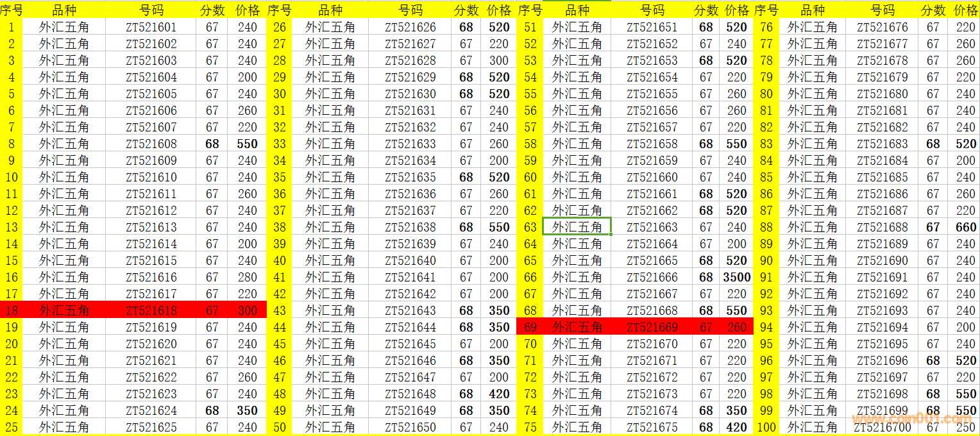Screen dimensions: 980x436
Task: Select row number 100 in the 序号 column
Action: [x=766, y=427]
